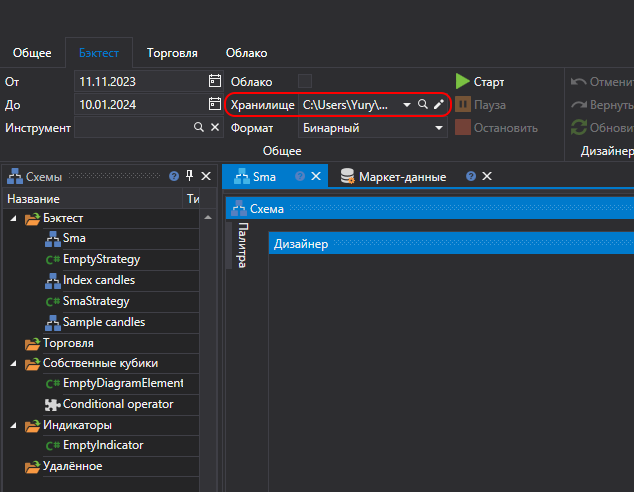Click the Отменить undo button

point(602,82)
